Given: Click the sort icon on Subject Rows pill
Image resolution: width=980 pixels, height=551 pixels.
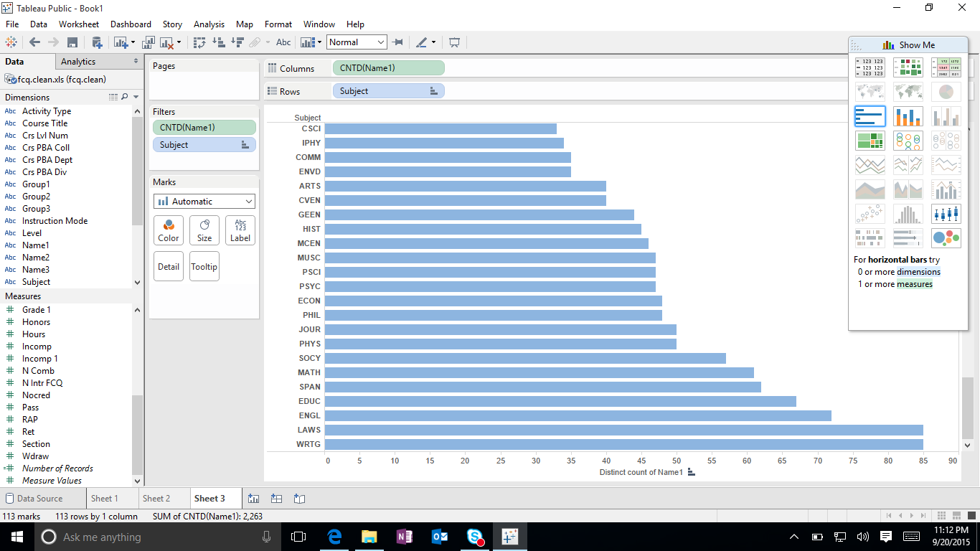Looking at the screenshot, I should (433, 91).
